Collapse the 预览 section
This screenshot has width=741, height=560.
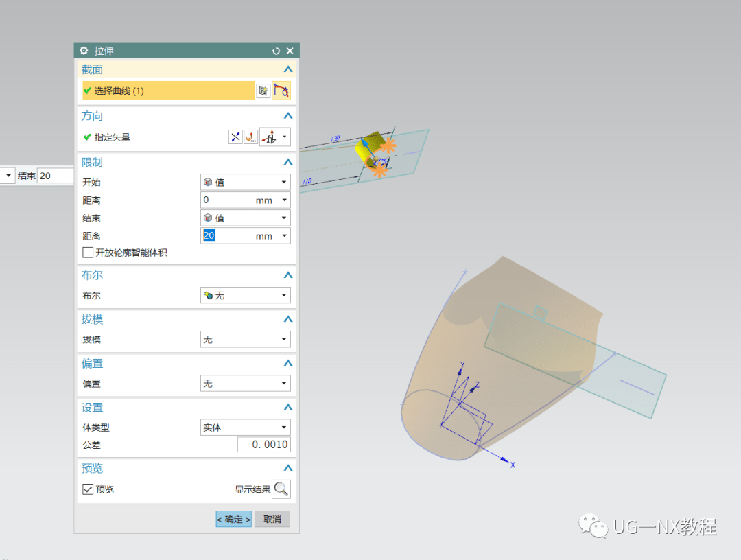[x=287, y=468]
